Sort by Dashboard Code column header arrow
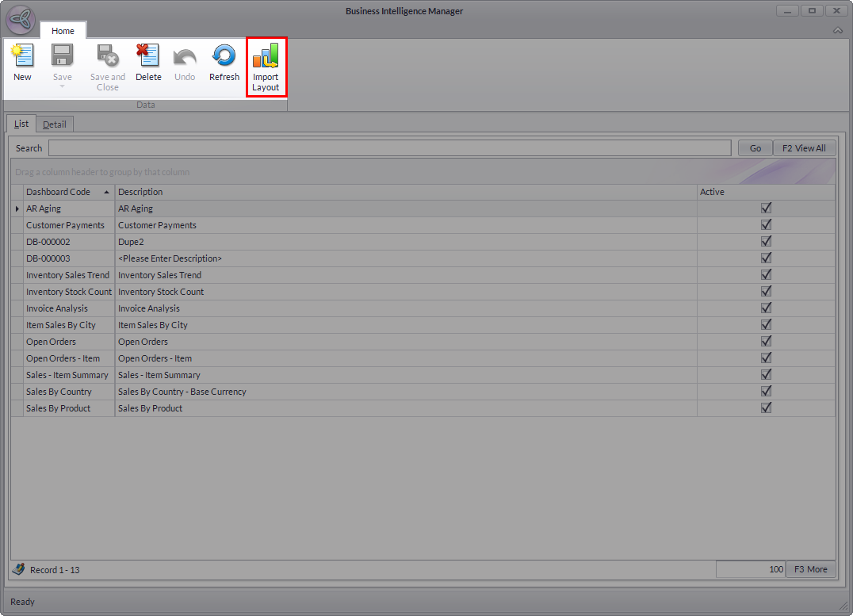Screen dimensions: 853x616 click(106, 192)
